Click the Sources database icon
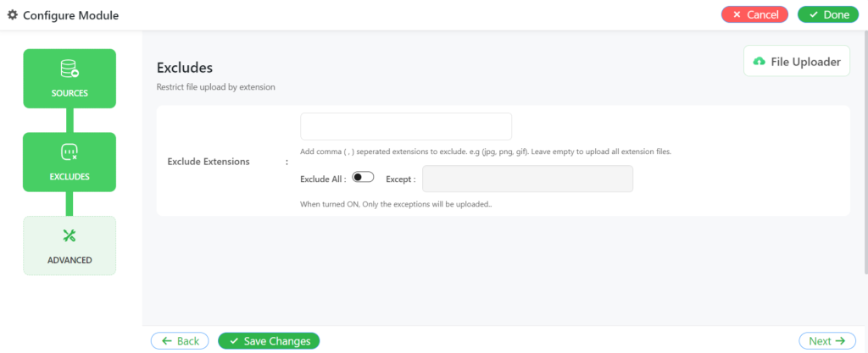The width and height of the screenshot is (868, 353). 70,69
